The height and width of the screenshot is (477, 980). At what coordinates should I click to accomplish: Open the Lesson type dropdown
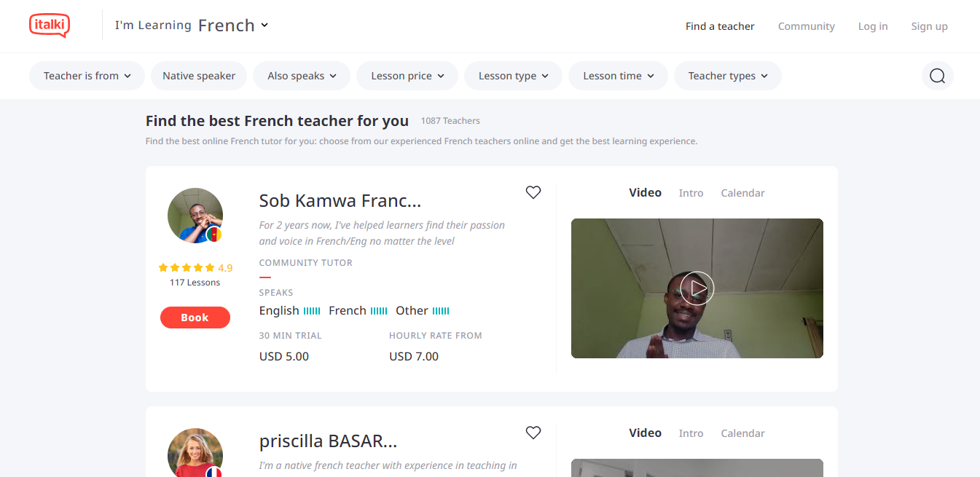pos(513,76)
